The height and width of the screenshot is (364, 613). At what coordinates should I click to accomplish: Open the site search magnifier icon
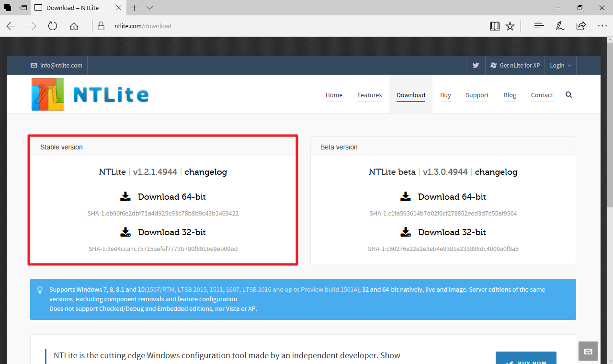coord(568,95)
